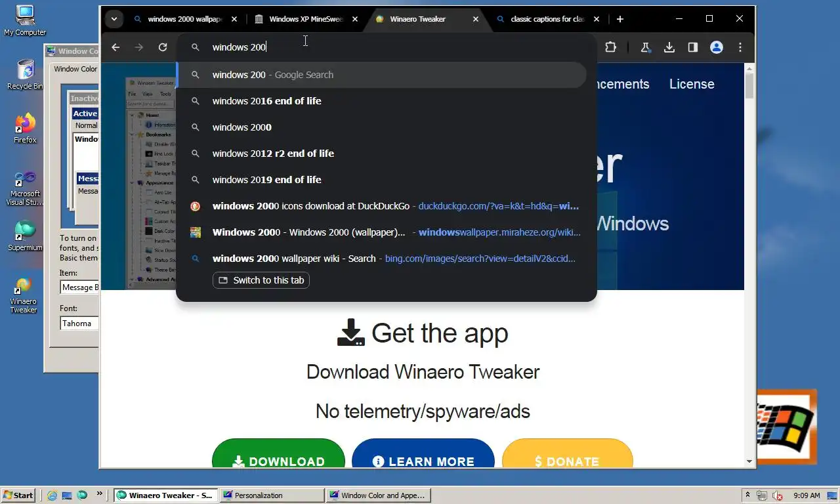The width and height of the screenshot is (840, 504).
Task: Launch Supermium from Quick Launch bar
Action: [x=81, y=495]
